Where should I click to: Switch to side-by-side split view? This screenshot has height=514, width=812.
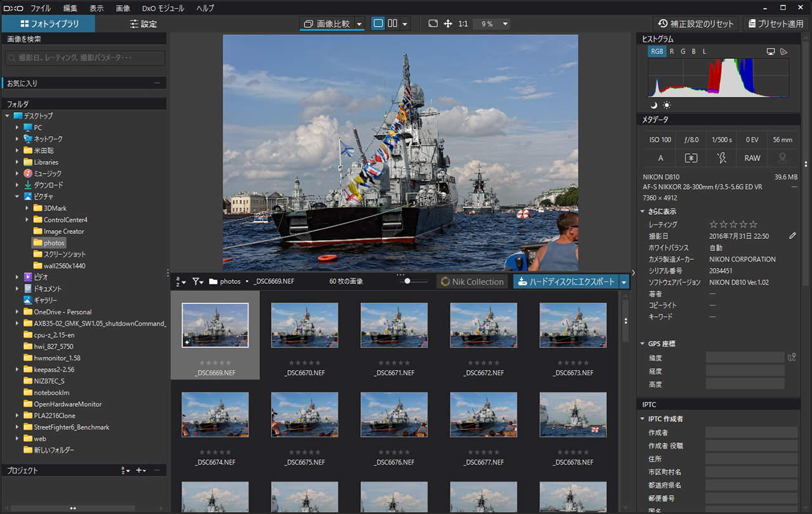click(393, 23)
